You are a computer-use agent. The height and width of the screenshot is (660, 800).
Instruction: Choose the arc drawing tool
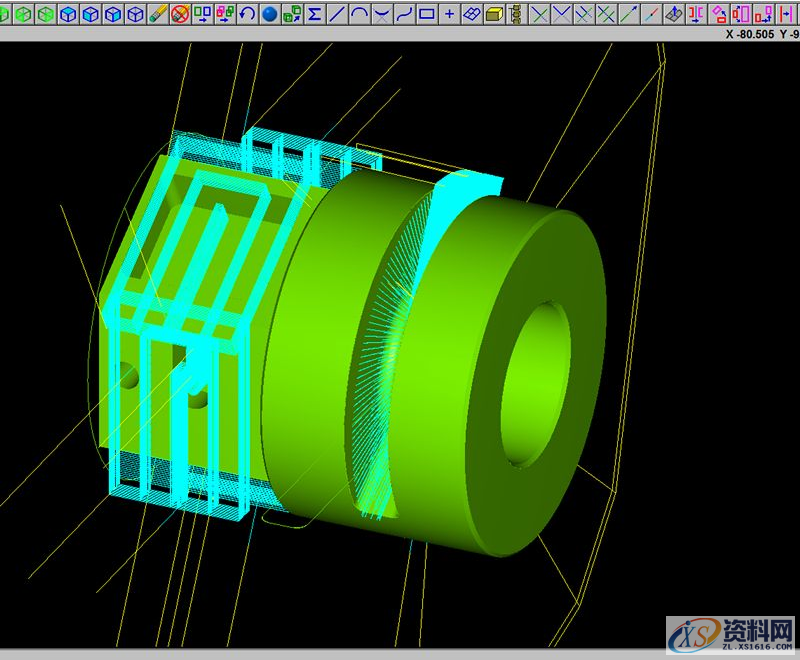point(359,14)
